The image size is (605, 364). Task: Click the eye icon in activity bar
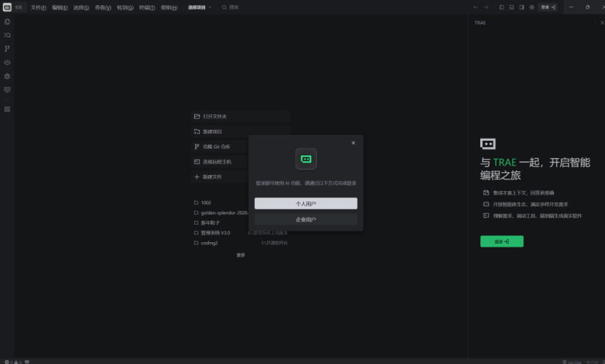click(7, 63)
